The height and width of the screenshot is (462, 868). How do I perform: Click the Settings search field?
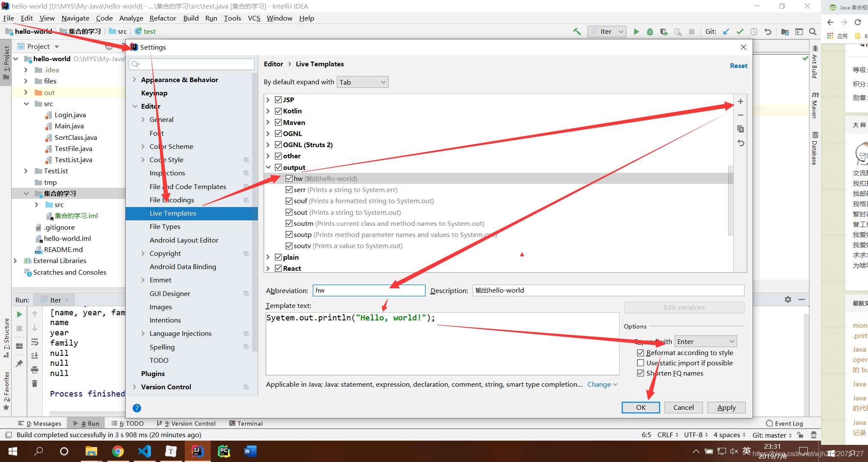pos(192,64)
